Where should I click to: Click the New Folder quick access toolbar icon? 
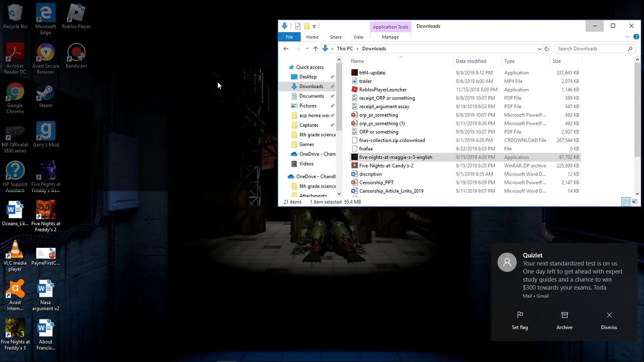coord(306,26)
